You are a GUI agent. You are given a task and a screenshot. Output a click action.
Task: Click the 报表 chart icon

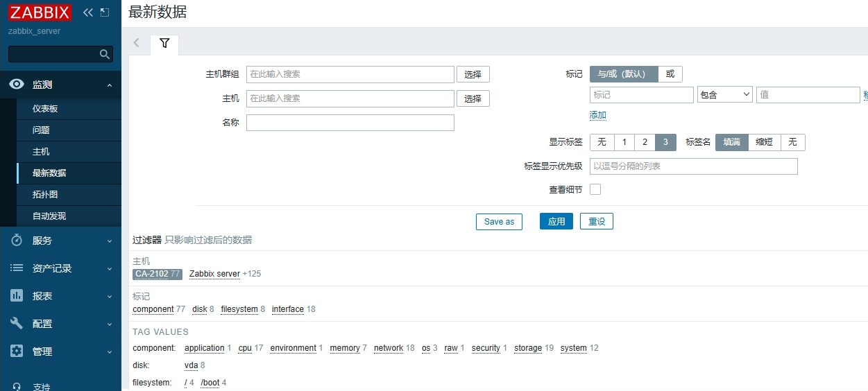coord(17,296)
